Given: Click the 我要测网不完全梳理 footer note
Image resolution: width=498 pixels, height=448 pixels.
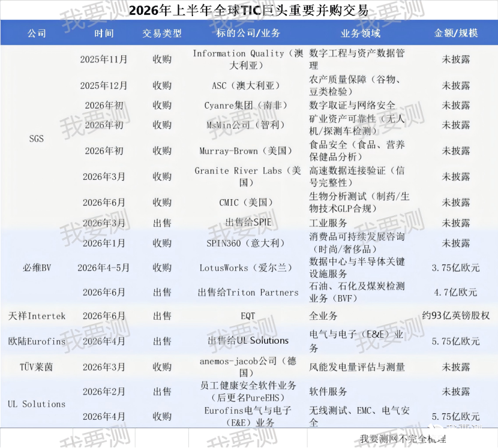Looking at the screenshot, I should click(x=403, y=439).
